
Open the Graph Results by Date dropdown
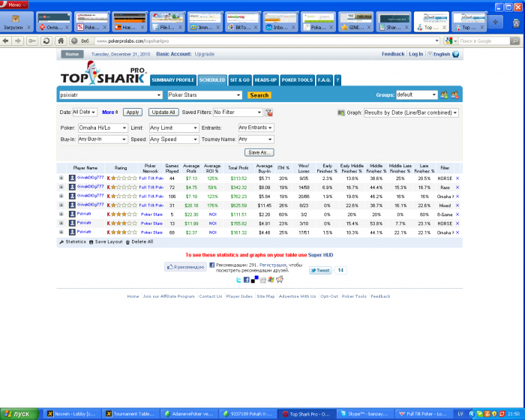[411, 112]
